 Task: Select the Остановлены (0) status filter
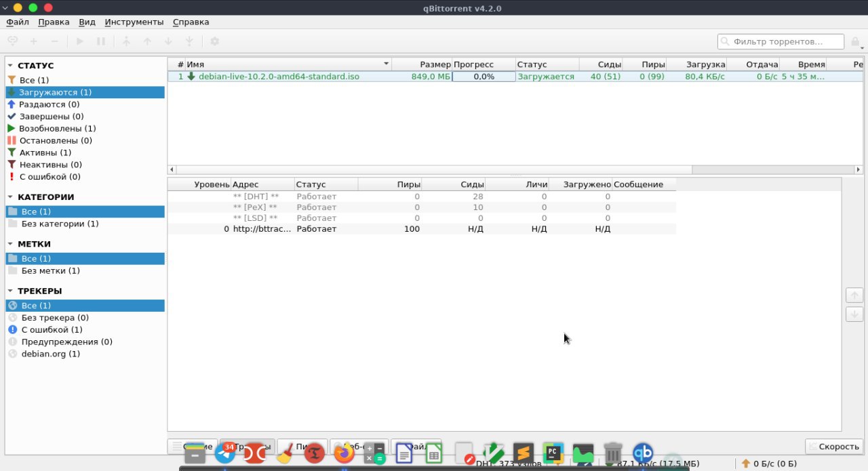85,140
